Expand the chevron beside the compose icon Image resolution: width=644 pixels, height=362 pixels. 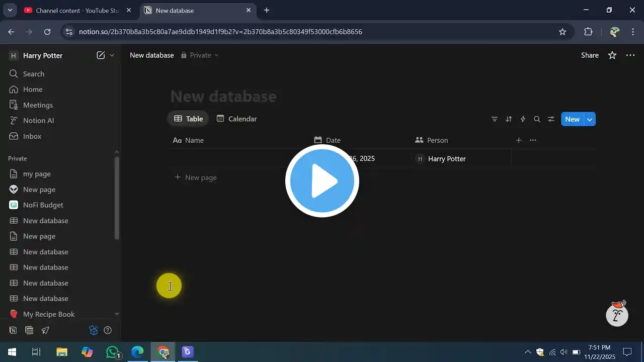click(x=112, y=55)
